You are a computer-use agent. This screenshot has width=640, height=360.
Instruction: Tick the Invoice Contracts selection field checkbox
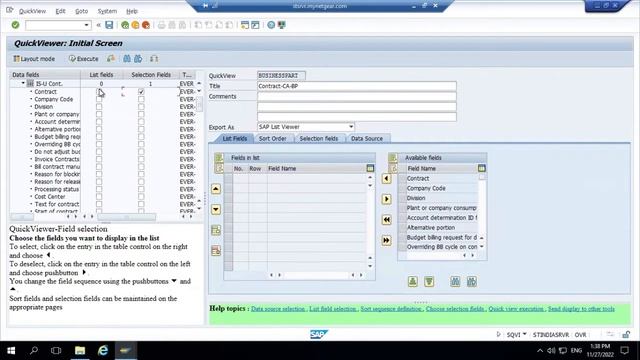pos(141,159)
